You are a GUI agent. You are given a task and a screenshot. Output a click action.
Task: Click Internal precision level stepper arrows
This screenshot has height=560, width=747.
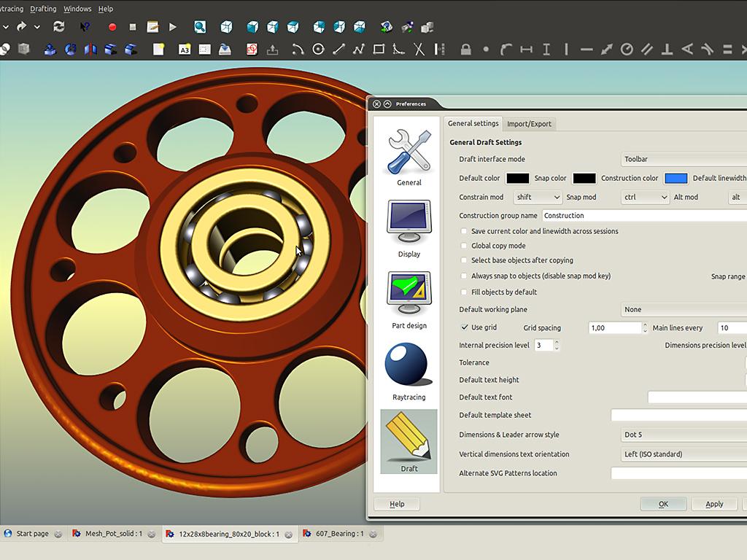click(x=557, y=345)
